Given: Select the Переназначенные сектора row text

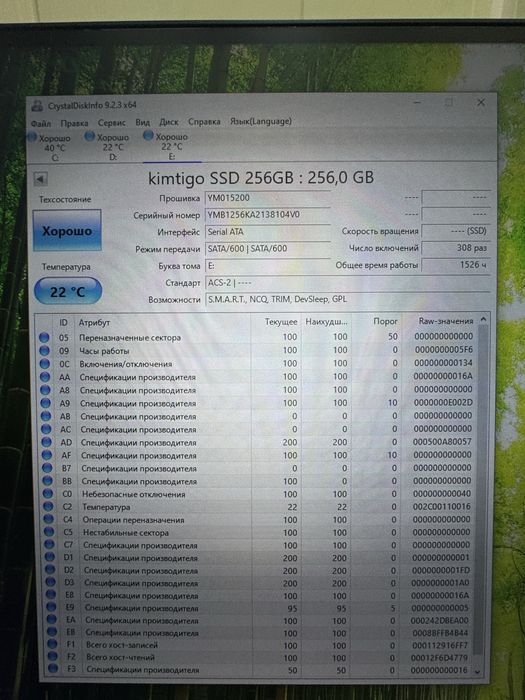Looking at the screenshot, I should coord(130,338).
